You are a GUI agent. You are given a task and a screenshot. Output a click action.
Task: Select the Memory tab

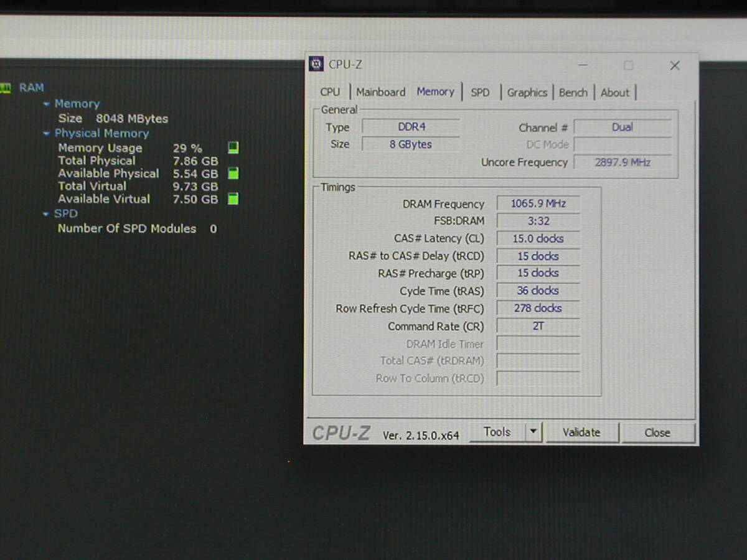coord(435,91)
